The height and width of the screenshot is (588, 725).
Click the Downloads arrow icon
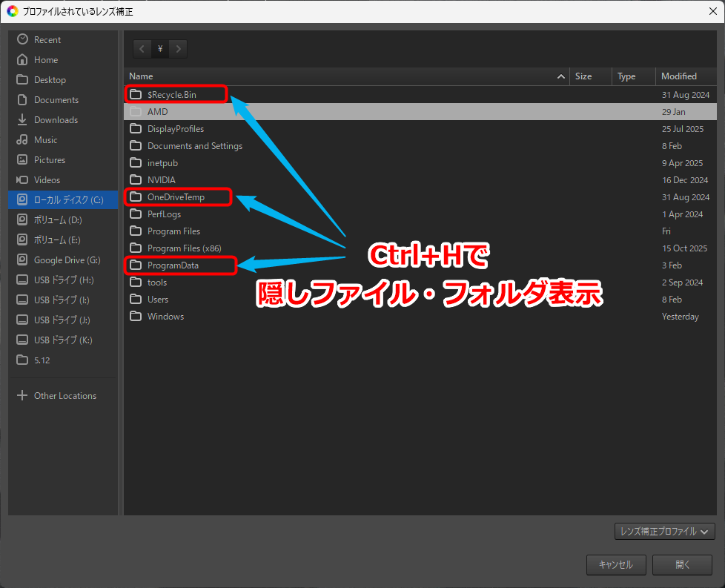[22, 119]
